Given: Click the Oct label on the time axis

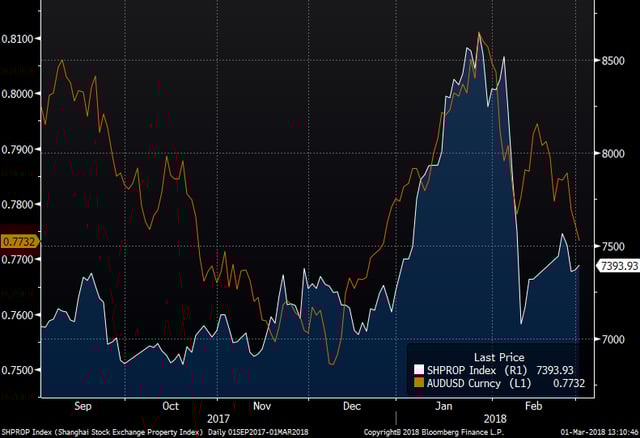Looking at the screenshot, I should (x=172, y=407).
